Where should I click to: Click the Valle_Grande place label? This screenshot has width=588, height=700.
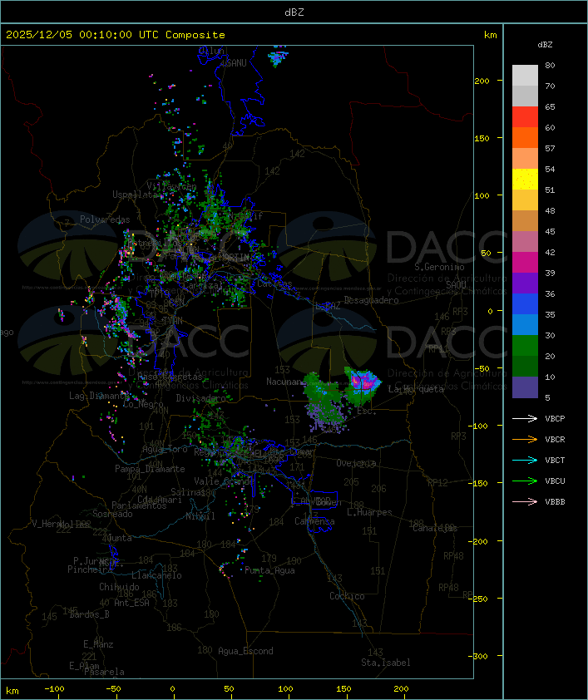point(224,481)
